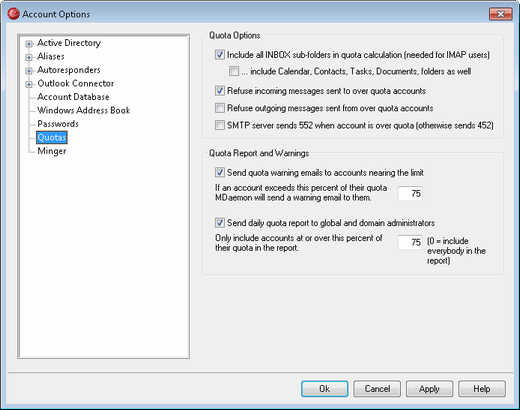Expand the Autoresponders tree node

click(29, 71)
